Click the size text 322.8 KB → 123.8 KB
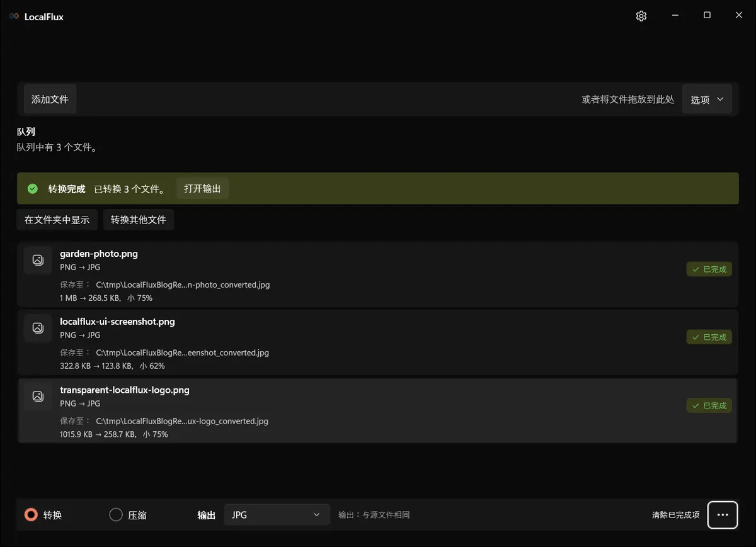Viewport: 756px width, 547px height. point(96,366)
